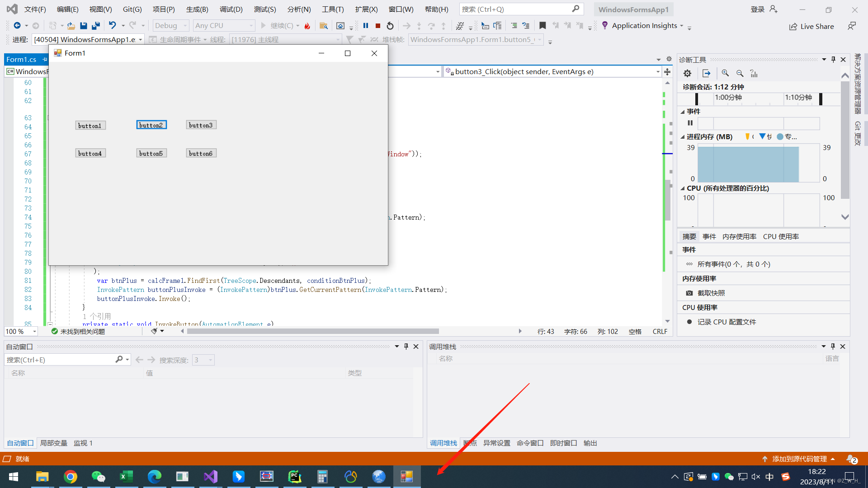Click the Live Share button
868x488 pixels.
[811, 26]
